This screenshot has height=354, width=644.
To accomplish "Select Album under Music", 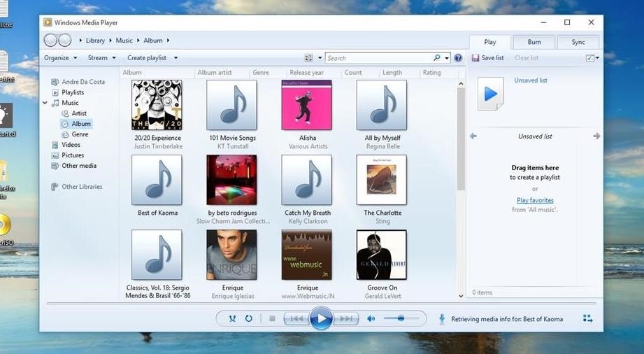I will [76, 124].
